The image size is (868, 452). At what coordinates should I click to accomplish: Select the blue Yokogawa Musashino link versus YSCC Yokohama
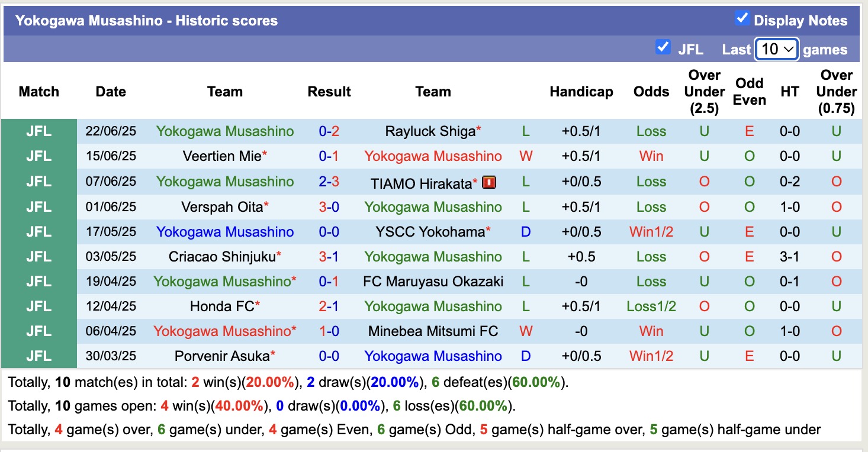click(x=225, y=231)
